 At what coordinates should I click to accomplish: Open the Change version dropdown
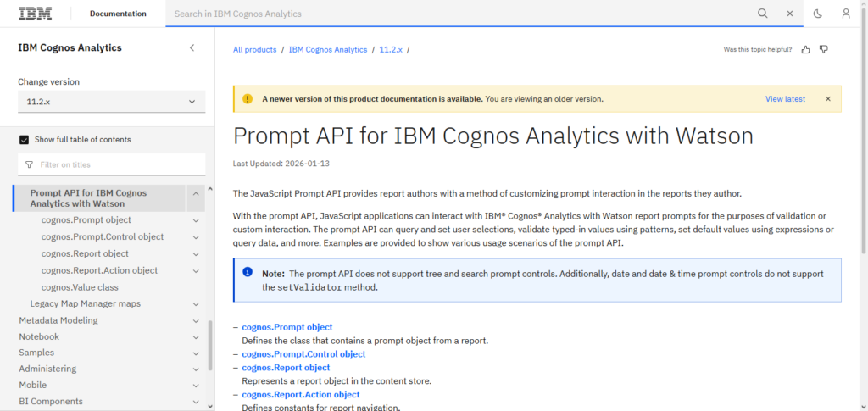pos(111,102)
